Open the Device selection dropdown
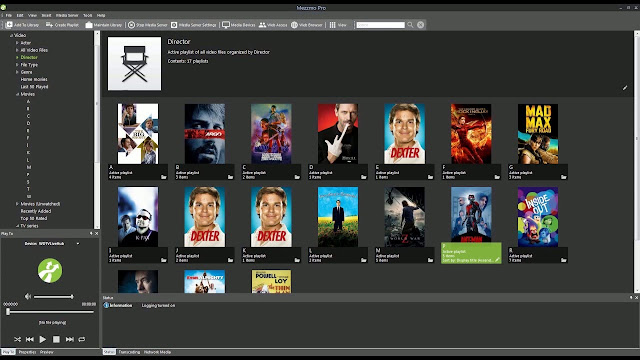This screenshot has height=360, width=640. (78, 244)
